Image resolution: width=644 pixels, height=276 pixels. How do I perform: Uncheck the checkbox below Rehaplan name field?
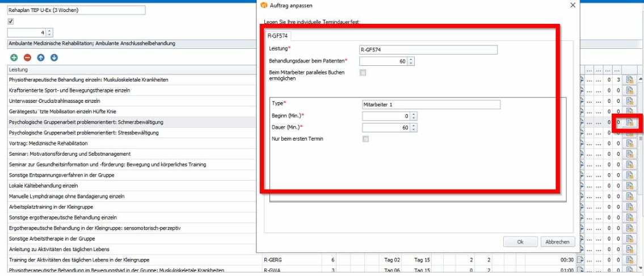point(11,22)
